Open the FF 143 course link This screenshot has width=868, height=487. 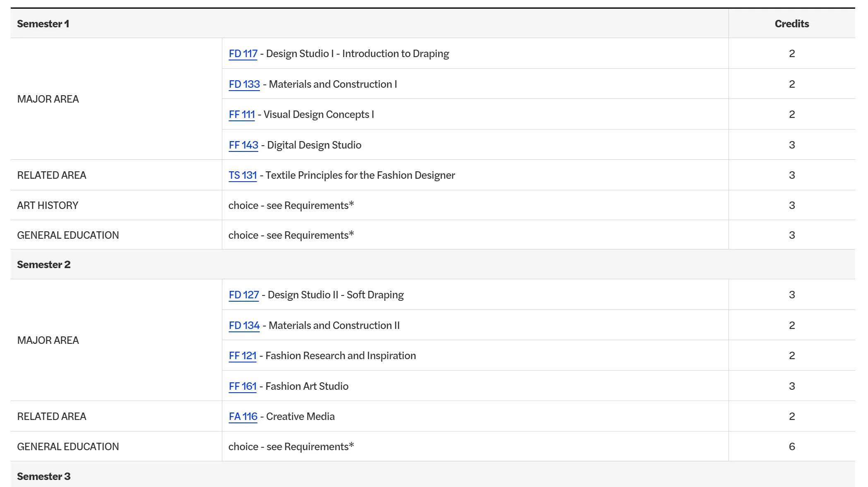243,145
